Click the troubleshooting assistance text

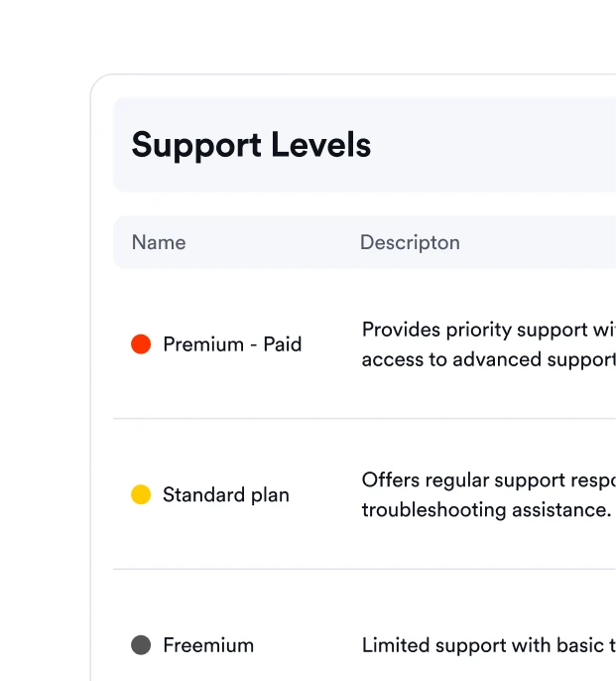[x=487, y=510]
